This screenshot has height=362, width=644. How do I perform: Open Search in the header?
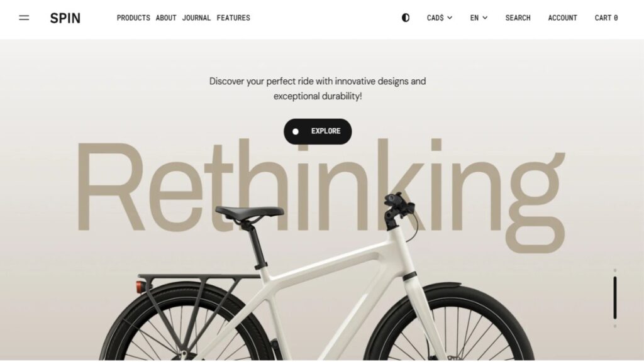pyautogui.click(x=518, y=18)
